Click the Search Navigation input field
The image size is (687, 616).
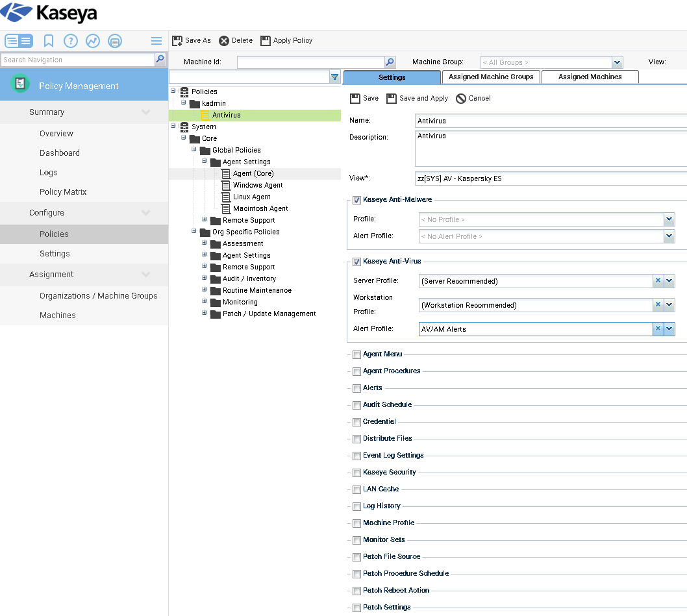(77, 60)
